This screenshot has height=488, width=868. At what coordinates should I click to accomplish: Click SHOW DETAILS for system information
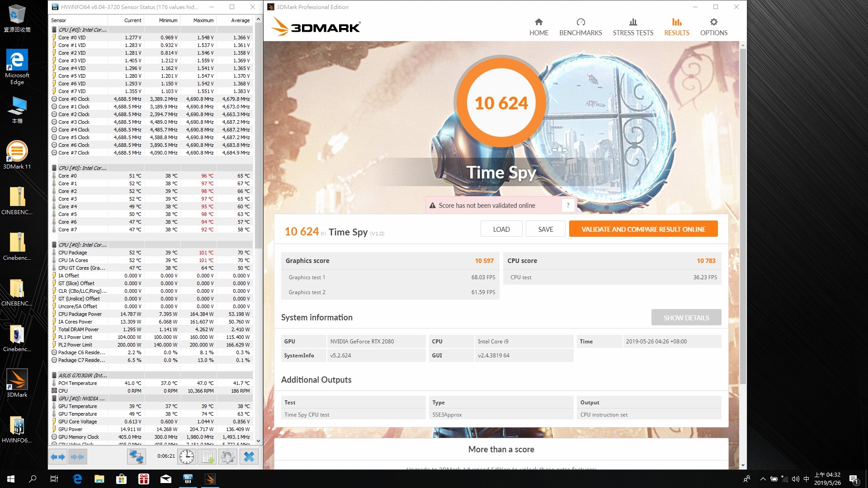coord(686,318)
